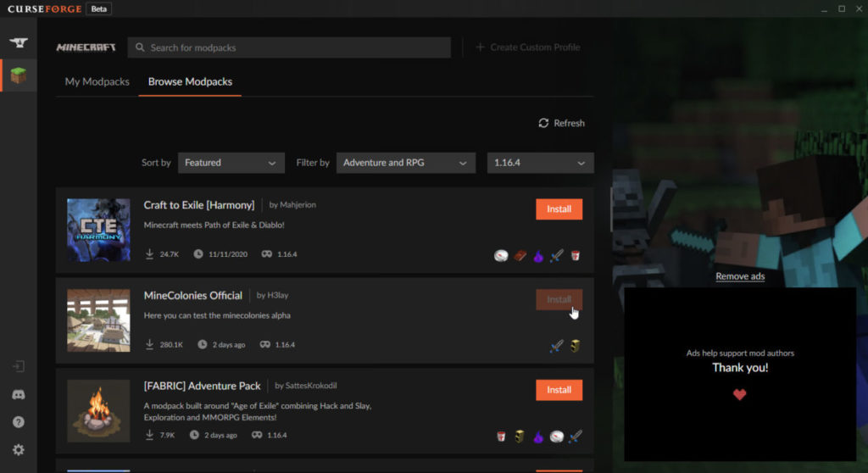The height and width of the screenshot is (473, 868).
Task: Open the help question mark icon
Action: tap(18, 422)
